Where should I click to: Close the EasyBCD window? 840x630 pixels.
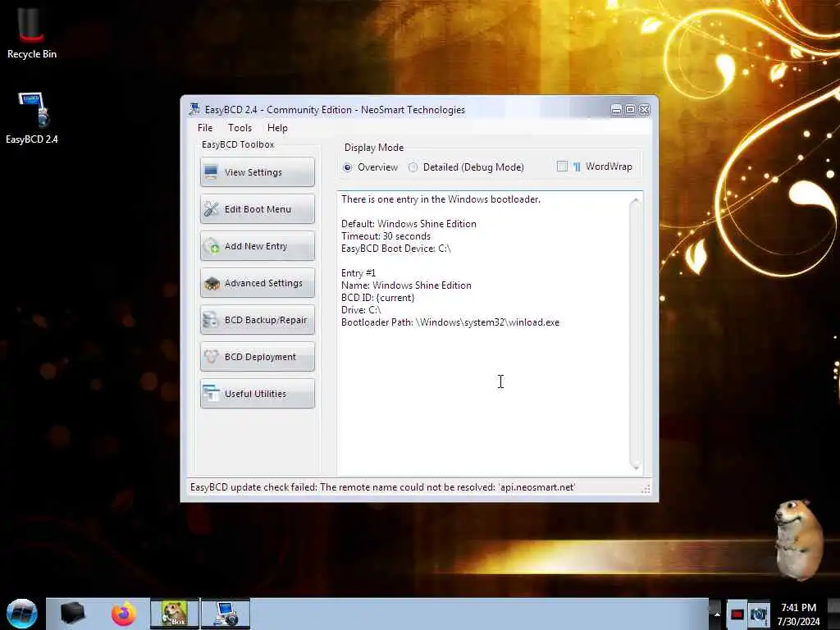click(645, 109)
